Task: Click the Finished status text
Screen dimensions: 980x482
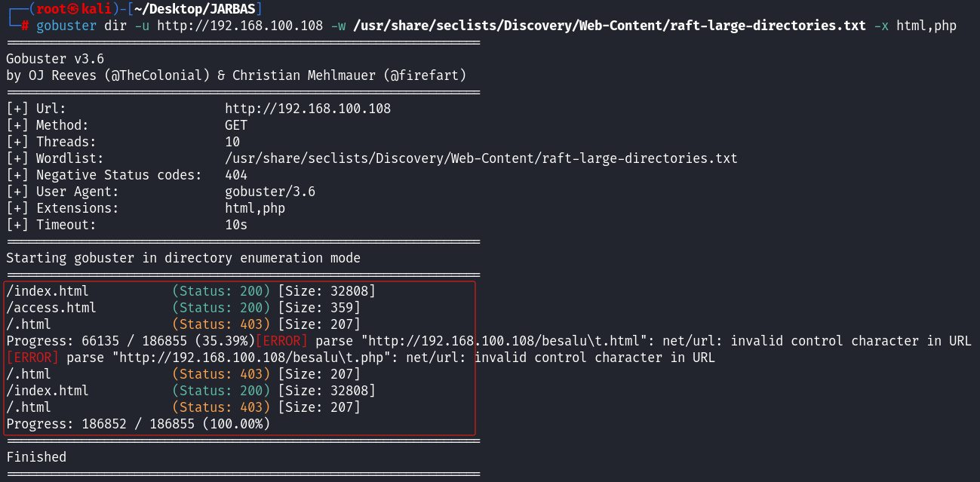Action: (36, 457)
